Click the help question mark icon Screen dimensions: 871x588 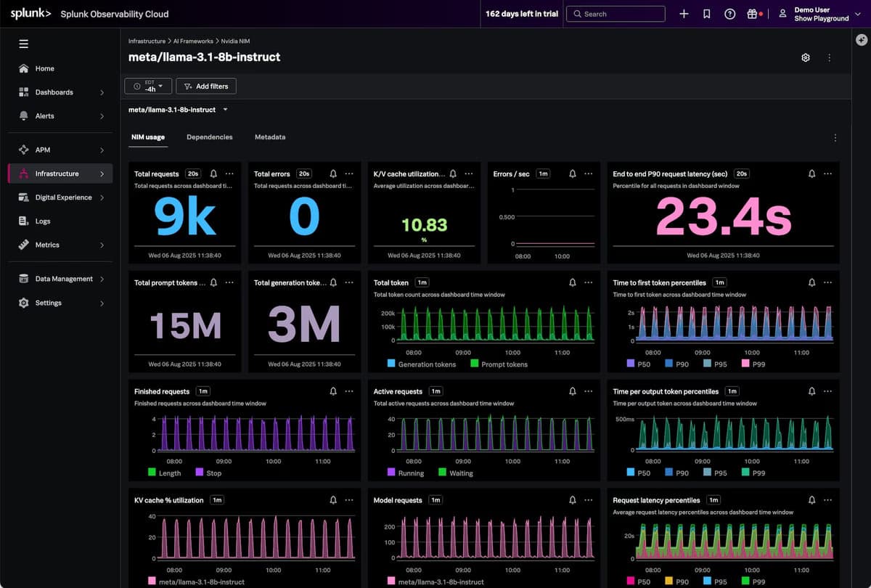pyautogui.click(x=729, y=13)
